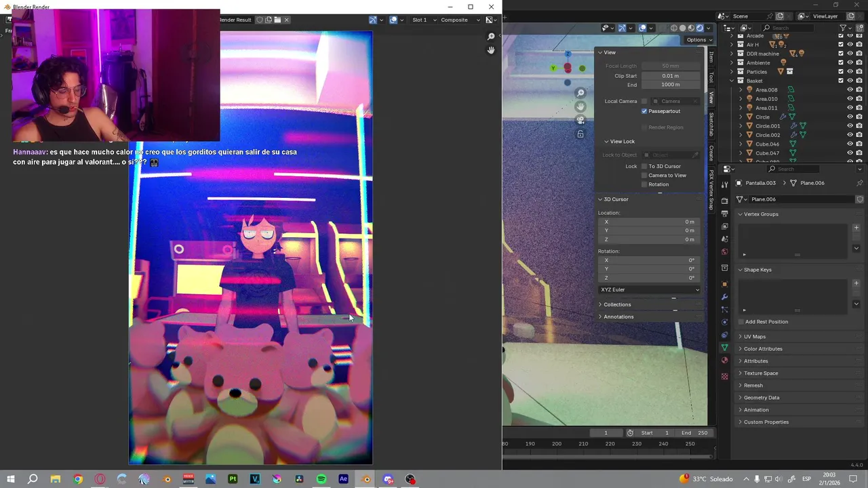
Task: Click the timeline End frame 250 field
Action: tap(694, 433)
